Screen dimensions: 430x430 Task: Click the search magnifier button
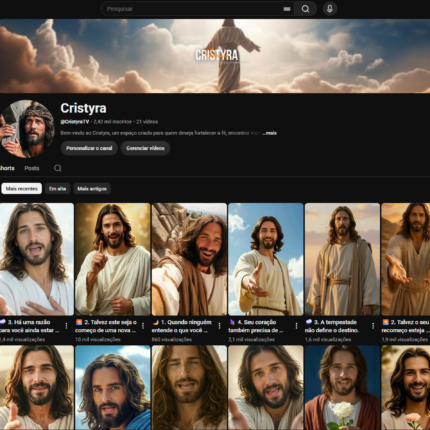305,9
